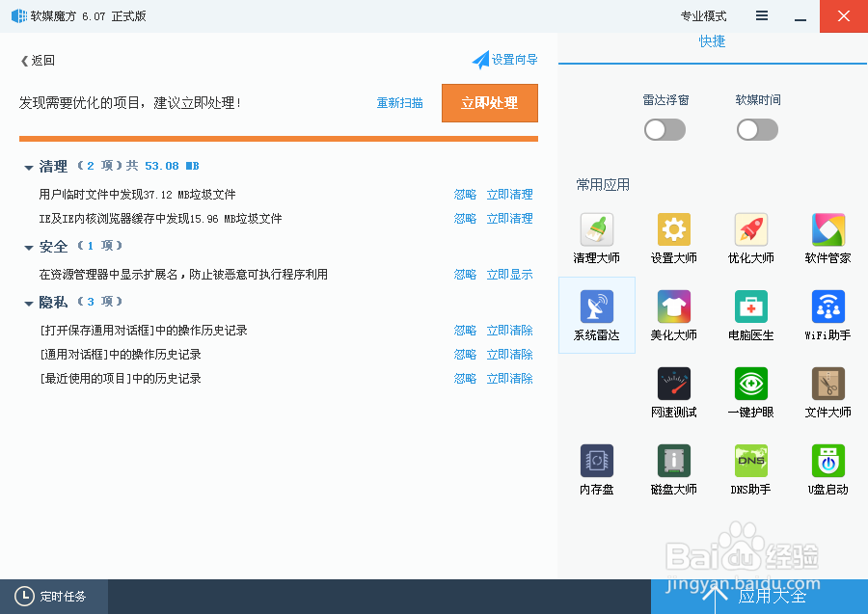Ignore the show-extensions security item
This screenshot has height=614, width=868.
click(465, 275)
